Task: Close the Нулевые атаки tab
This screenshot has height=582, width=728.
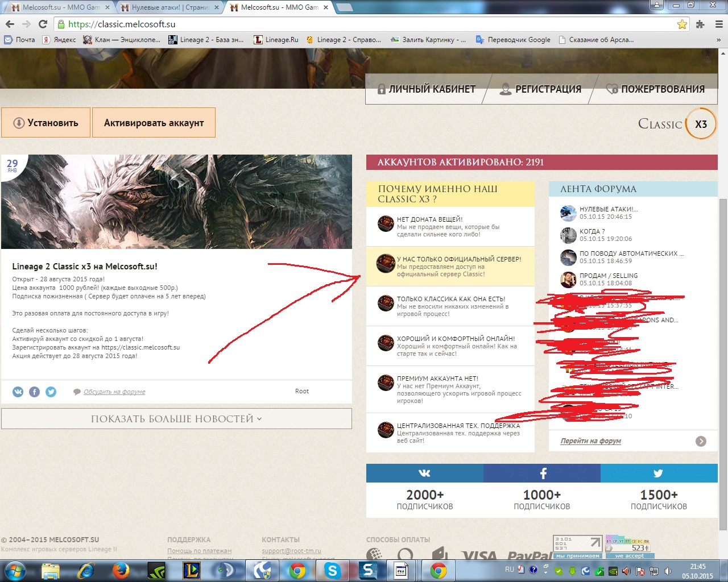Action: click(x=217, y=7)
